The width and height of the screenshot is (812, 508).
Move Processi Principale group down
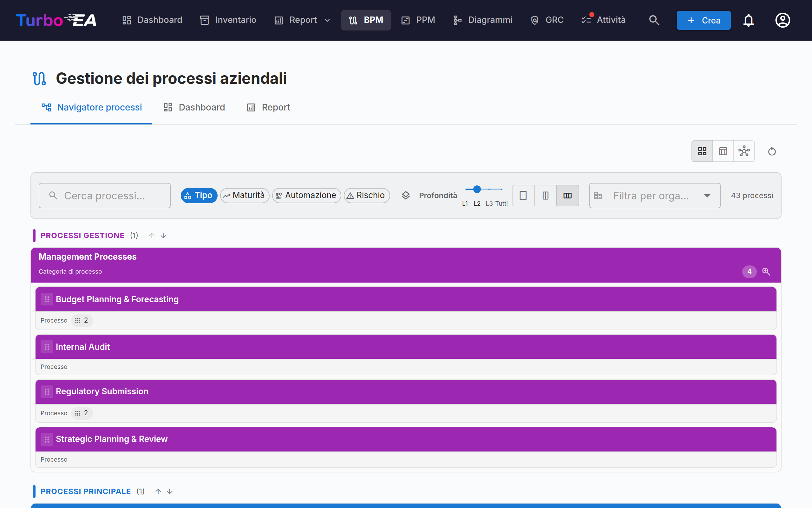pos(170,491)
